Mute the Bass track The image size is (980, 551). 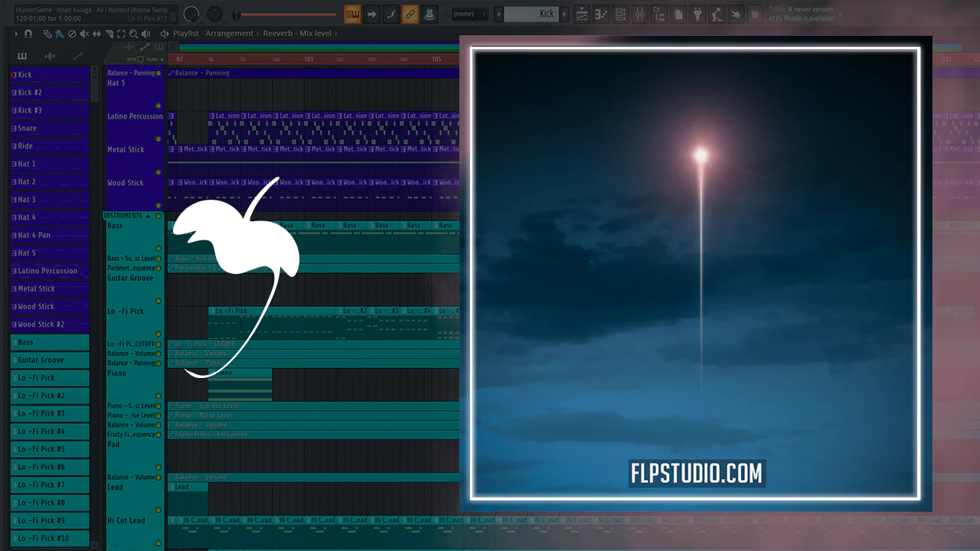point(158,249)
